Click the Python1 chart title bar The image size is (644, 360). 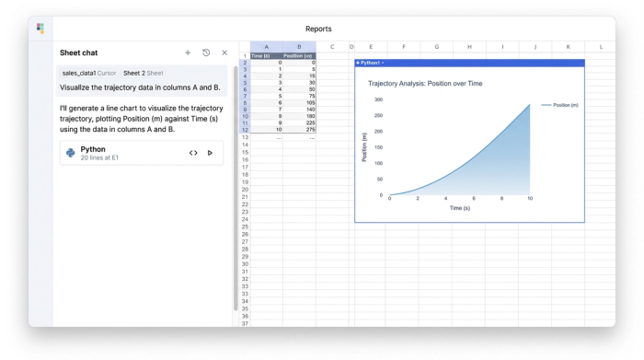[x=469, y=63]
